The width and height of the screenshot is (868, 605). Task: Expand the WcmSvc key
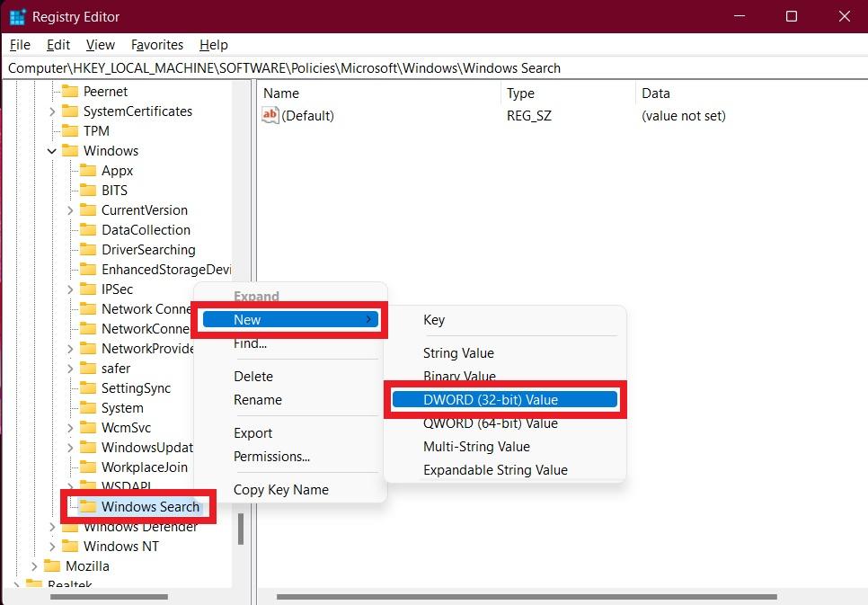click(x=70, y=428)
